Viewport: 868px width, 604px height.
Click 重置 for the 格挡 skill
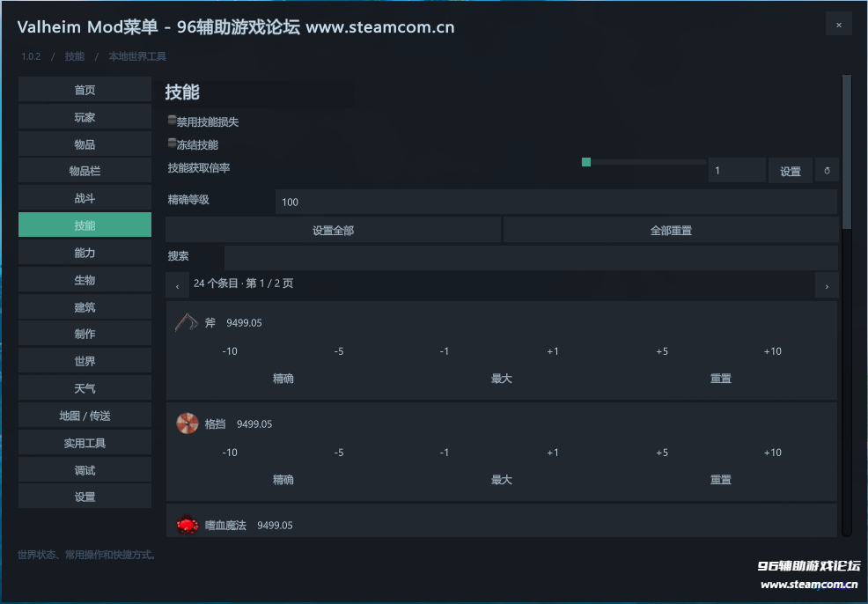click(x=721, y=480)
